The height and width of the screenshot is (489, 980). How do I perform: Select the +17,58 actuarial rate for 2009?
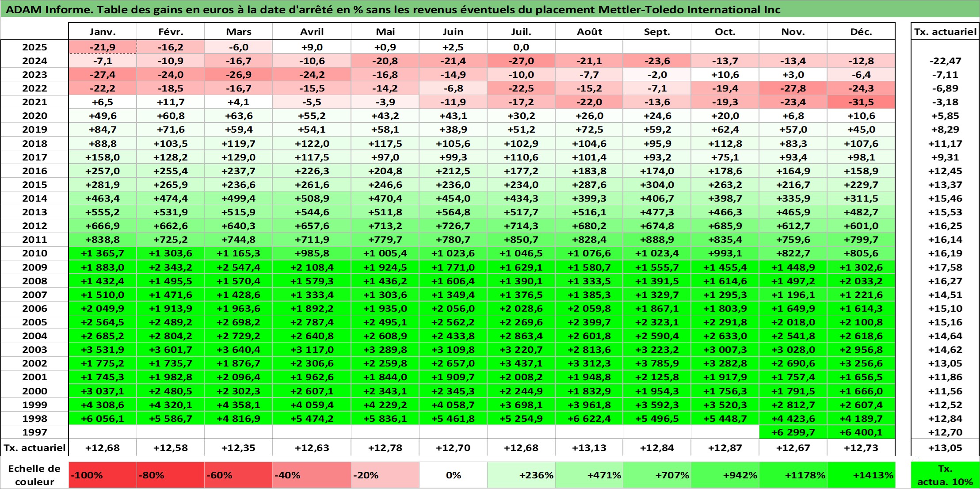click(945, 267)
